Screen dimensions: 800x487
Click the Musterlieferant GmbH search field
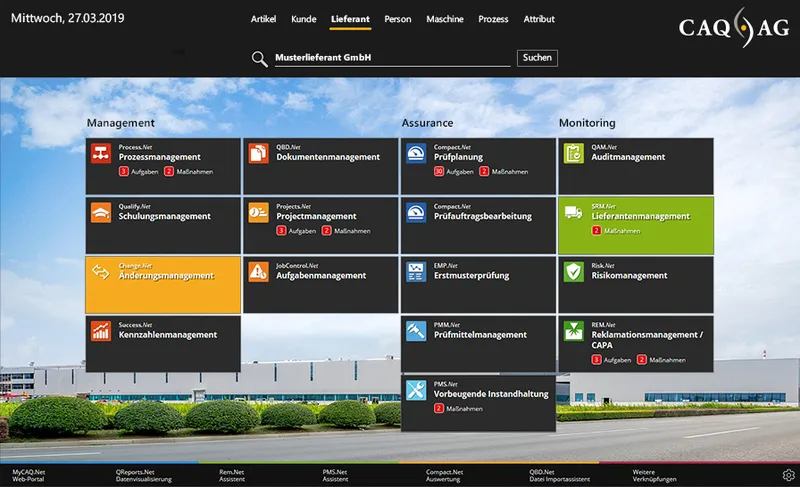coord(392,58)
